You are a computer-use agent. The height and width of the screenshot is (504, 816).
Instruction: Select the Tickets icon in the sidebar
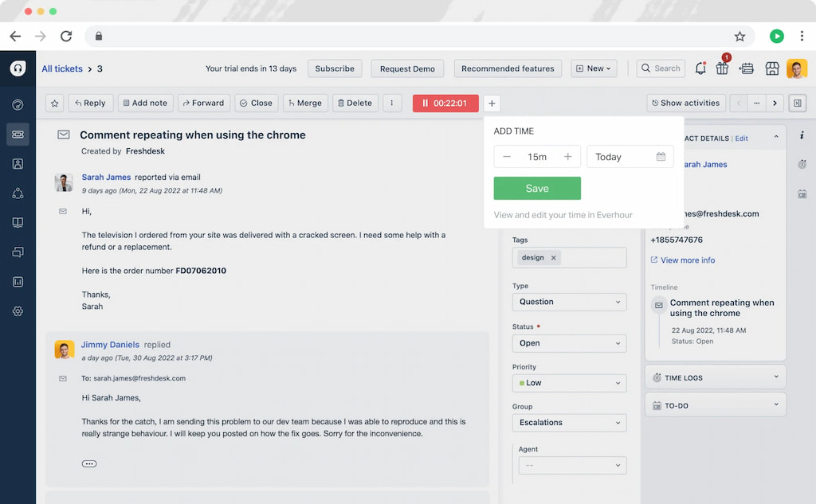click(x=18, y=134)
